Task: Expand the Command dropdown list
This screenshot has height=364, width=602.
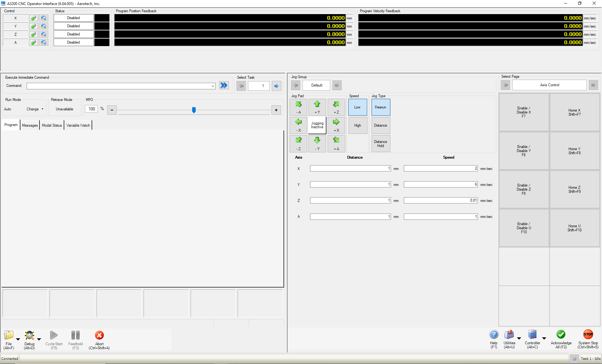Action: [213, 86]
